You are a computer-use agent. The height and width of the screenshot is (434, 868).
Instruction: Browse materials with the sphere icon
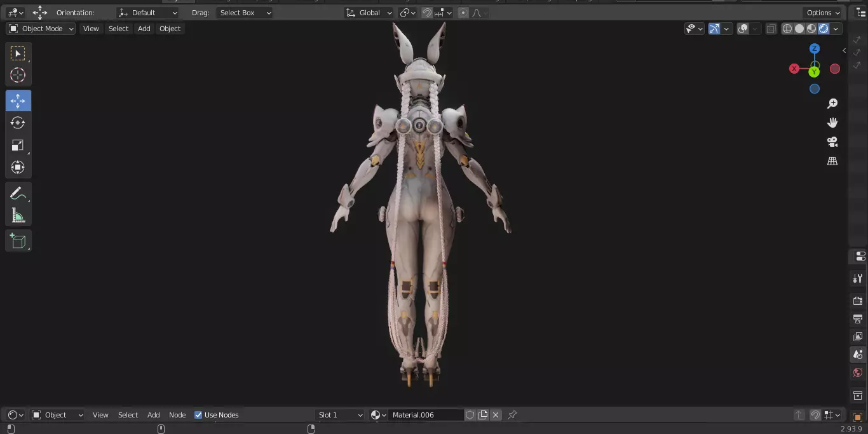[378, 415]
